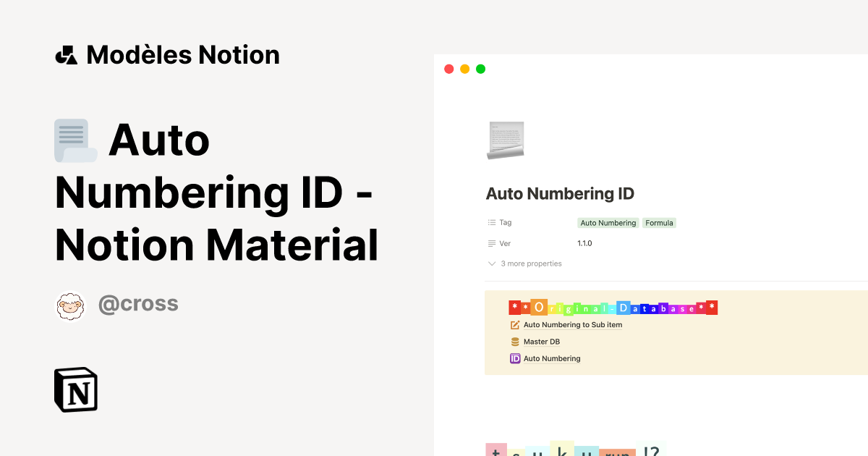Select the scroll emoji page icon
Screen dimensions: 868x456
pyautogui.click(x=505, y=140)
